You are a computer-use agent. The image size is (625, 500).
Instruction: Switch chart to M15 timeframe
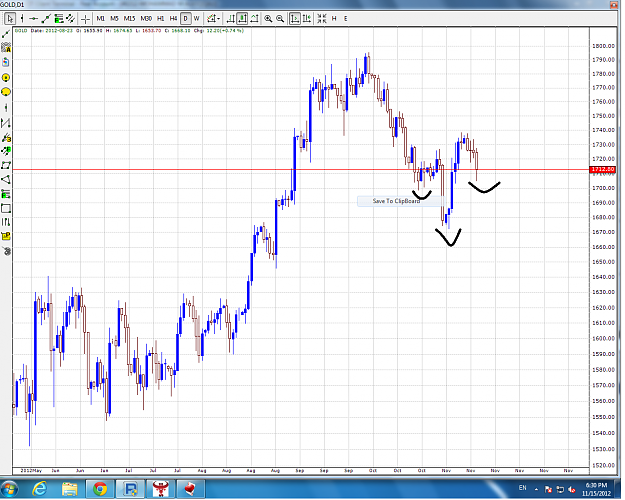tap(130, 19)
